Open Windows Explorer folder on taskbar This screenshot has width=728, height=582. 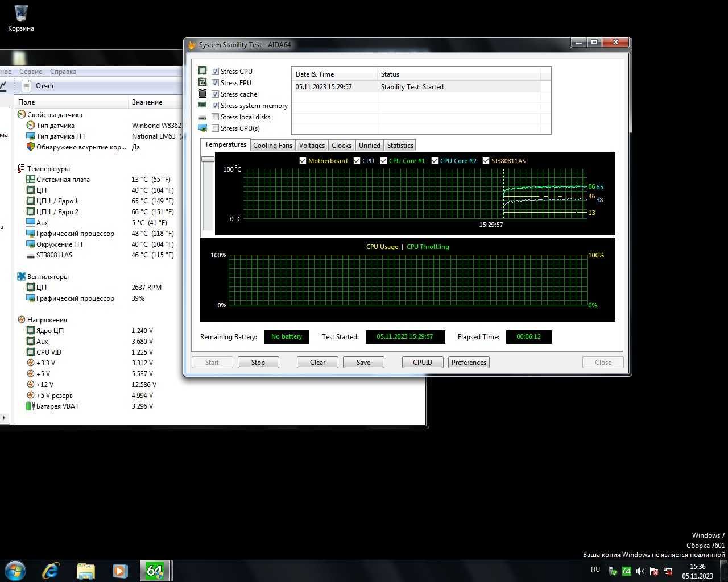pos(85,571)
